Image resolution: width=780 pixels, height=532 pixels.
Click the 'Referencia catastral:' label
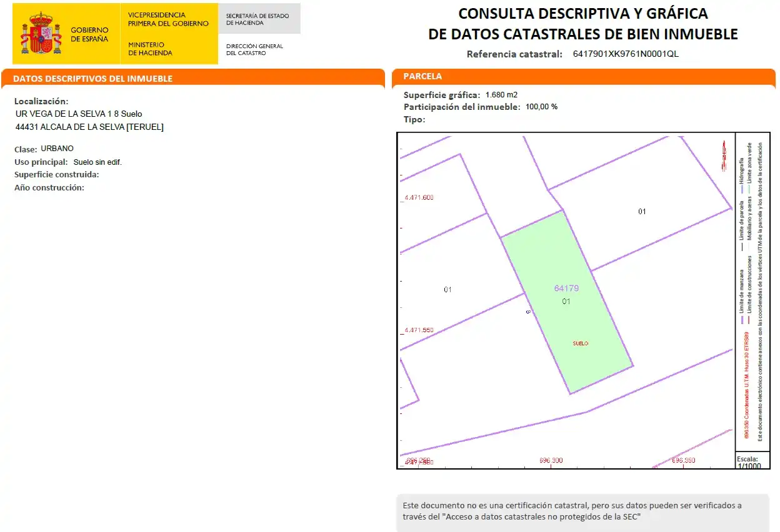coord(515,54)
